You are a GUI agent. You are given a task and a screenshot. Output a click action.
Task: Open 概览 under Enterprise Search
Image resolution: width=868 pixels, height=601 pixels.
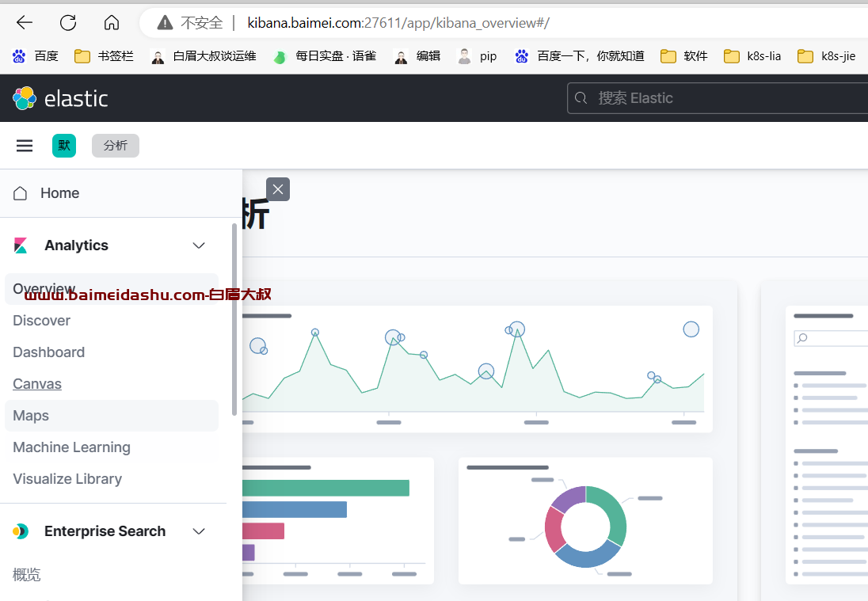[x=27, y=574]
